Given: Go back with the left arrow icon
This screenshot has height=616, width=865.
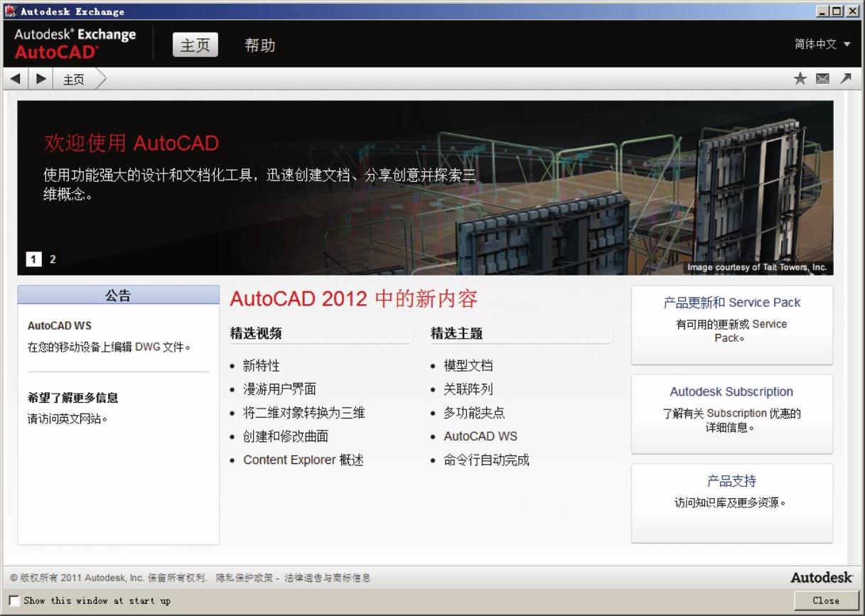Looking at the screenshot, I should pyautogui.click(x=15, y=79).
